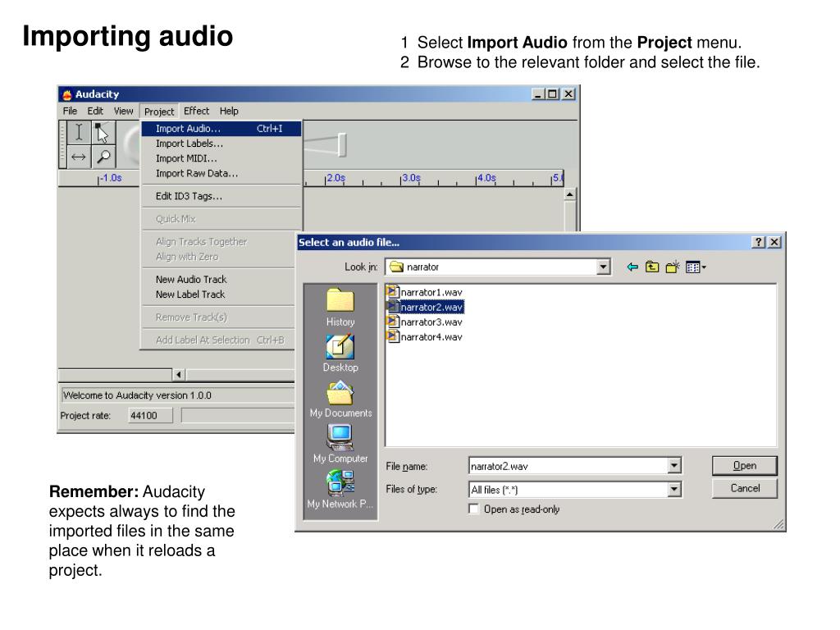The image size is (840, 630).
Task: Select narrator4.wav in the file list
Action: pos(431,337)
